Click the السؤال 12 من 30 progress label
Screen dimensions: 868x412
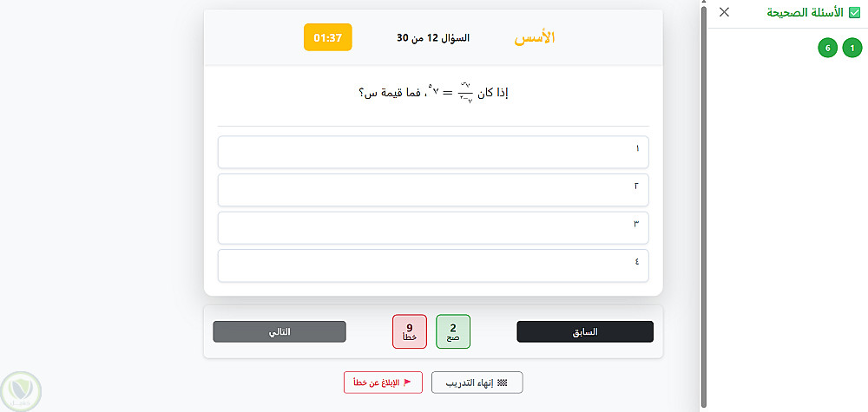tap(433, 38)
